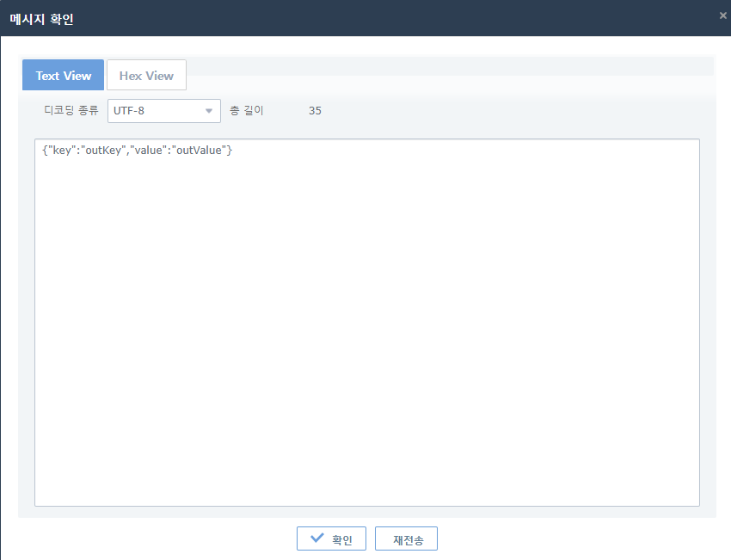The height and width of the screenshot is (560, 731).
Task: Click the JSON message line in text area
Action: coord(138,151)
